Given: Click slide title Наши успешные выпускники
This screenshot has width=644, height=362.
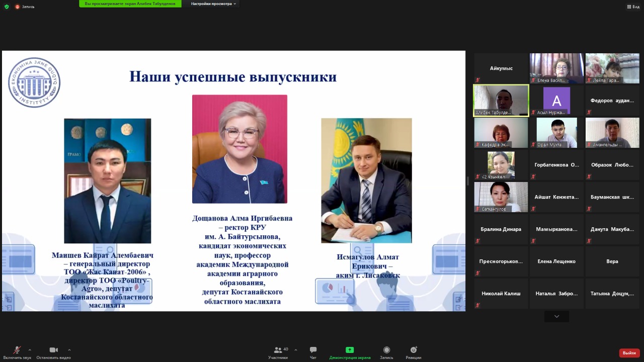Looking at the screenshot, I should pyautogui.click(x=233, y=77).
